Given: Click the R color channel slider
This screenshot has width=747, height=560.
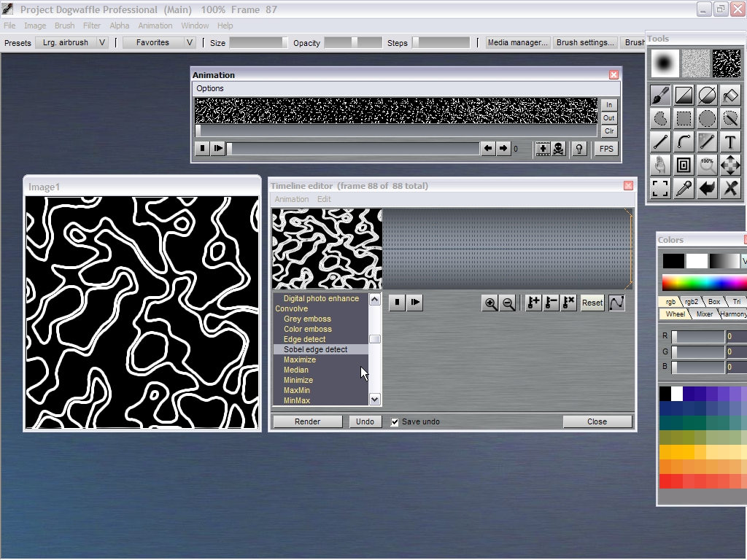Looking at the screenshot, I should coord(698,336).
